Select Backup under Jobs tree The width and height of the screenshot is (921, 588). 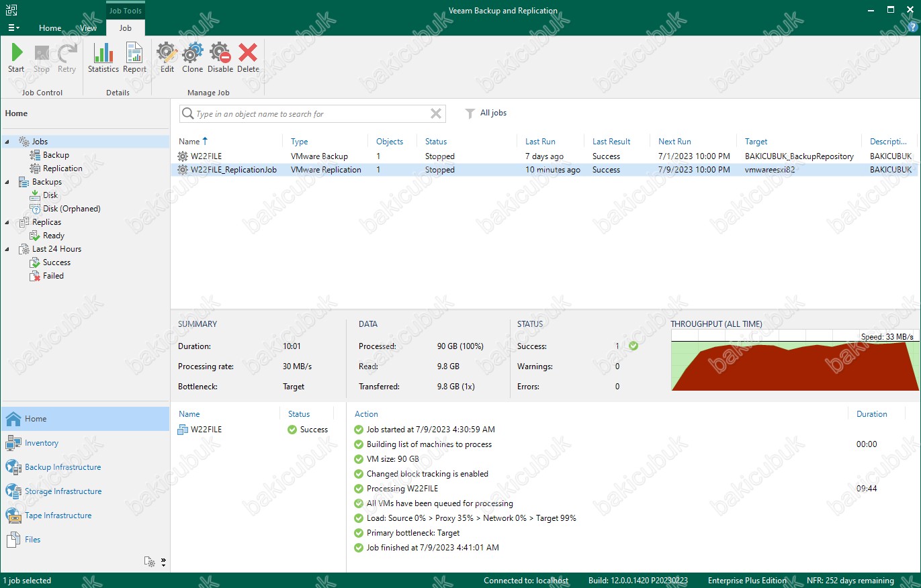56,155
